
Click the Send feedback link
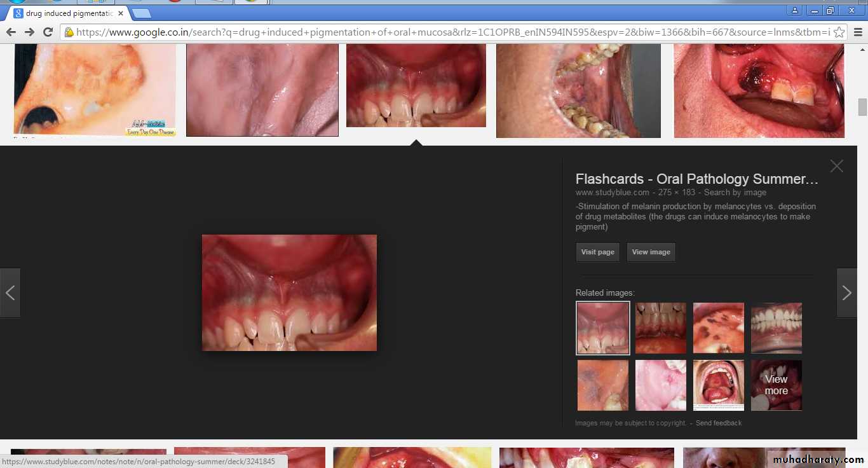pyautogui.click(x=718, y=423)
